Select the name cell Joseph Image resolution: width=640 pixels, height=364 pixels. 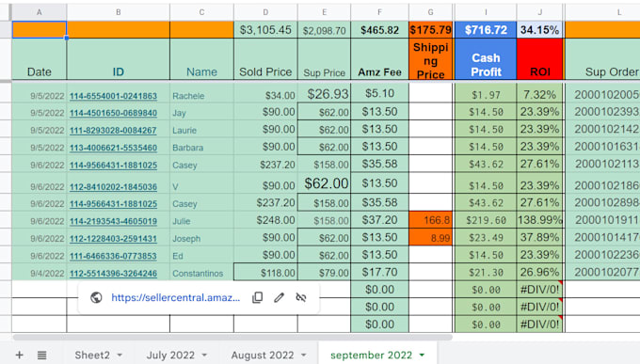pos(201,238)
